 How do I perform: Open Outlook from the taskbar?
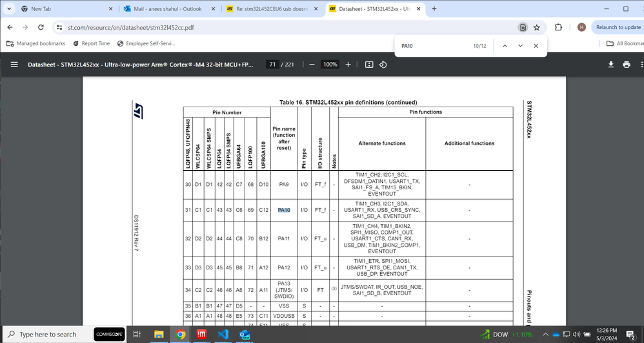(245, 335)
